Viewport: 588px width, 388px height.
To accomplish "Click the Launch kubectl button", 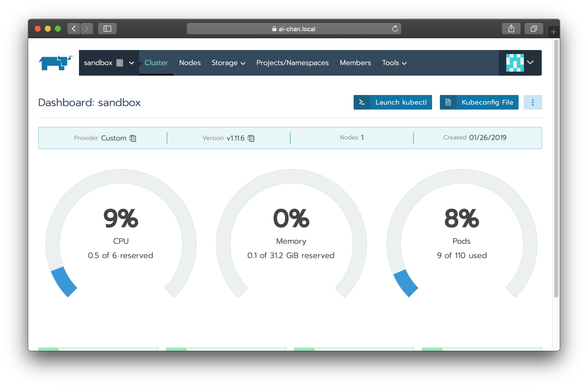I will (393, 102).
